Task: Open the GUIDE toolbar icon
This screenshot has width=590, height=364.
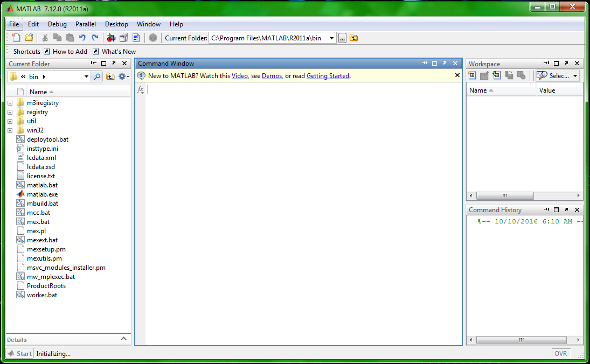Action: 123,38
